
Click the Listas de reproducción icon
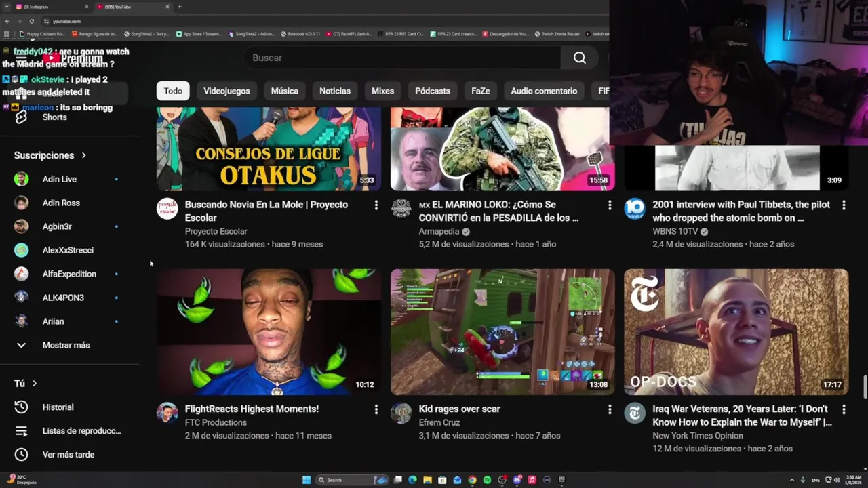coord(21,431)
